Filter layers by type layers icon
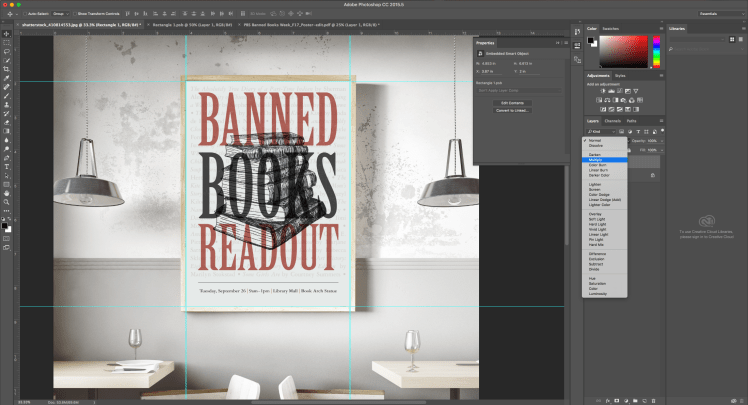The width and height of the screenshot is (748, 405). [638, 132]
